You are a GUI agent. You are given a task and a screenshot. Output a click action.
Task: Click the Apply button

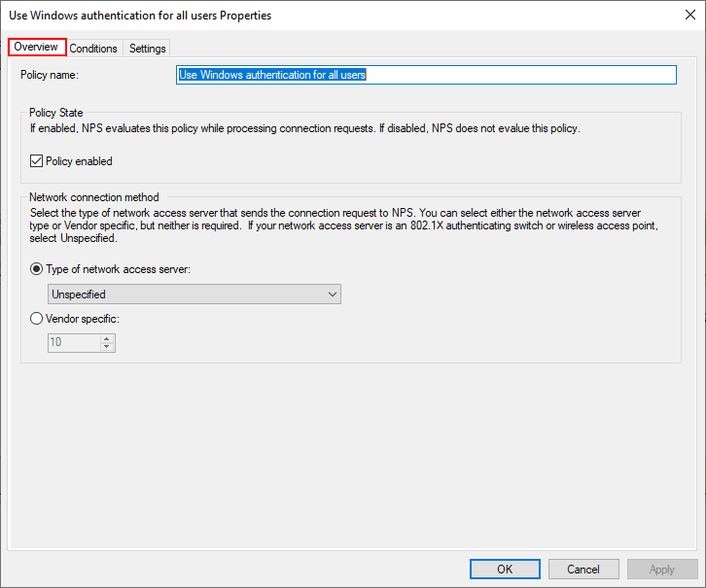(x=662, y=569)
